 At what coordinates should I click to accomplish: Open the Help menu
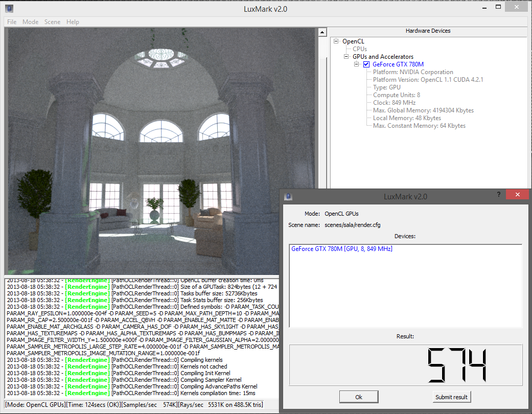(x=73, y=21)
